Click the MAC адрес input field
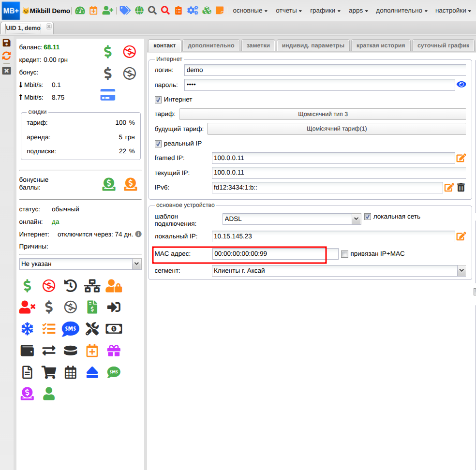This screenshot has width=476, height=470. (x=275, y=254)
